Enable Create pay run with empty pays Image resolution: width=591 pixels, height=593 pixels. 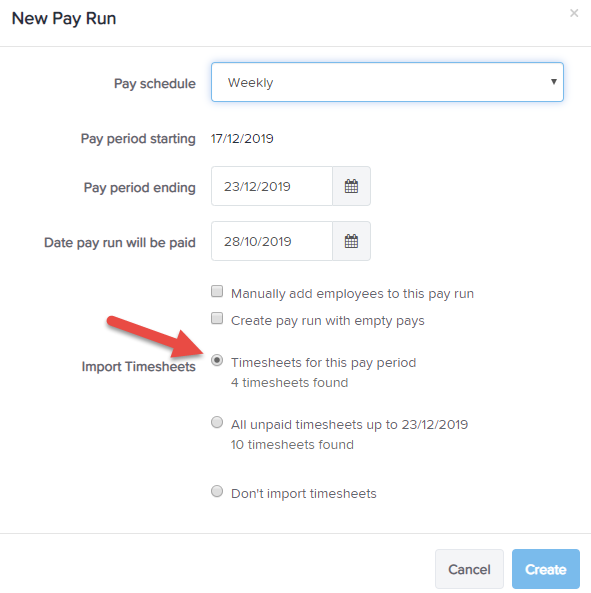pos(217,318)
